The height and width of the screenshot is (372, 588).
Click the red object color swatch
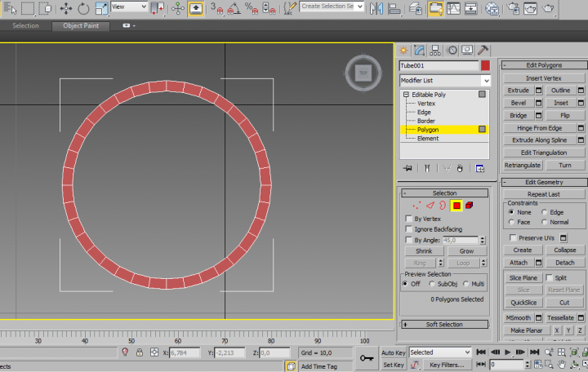485,65
